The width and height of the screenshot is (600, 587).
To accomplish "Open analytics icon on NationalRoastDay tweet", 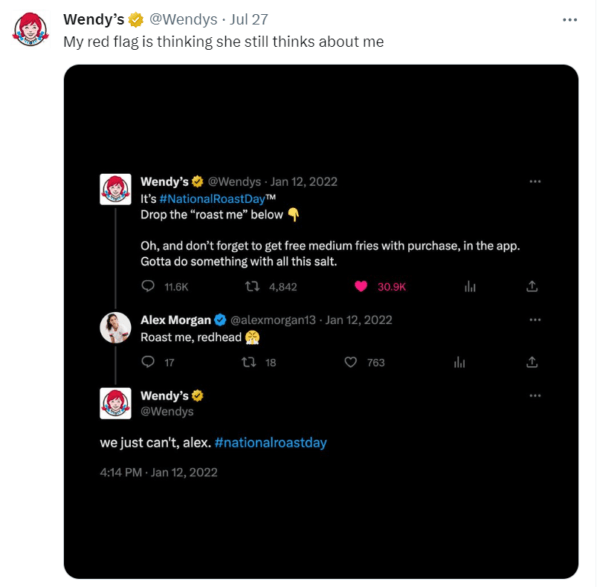I will tap(467, 286).
